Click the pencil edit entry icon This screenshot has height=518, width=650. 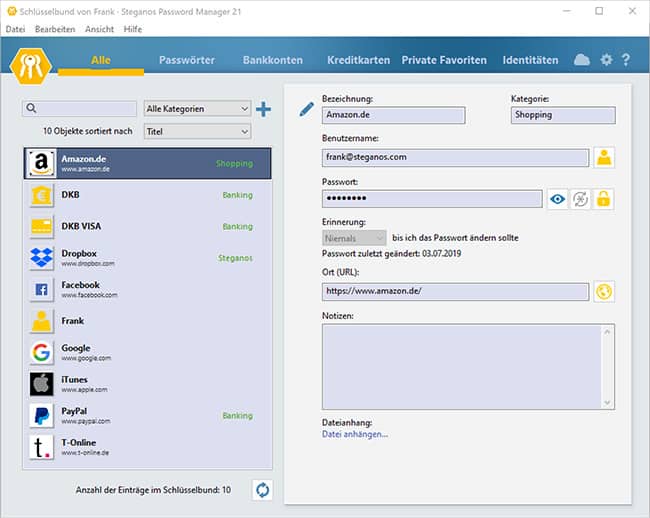pos(306,109)
